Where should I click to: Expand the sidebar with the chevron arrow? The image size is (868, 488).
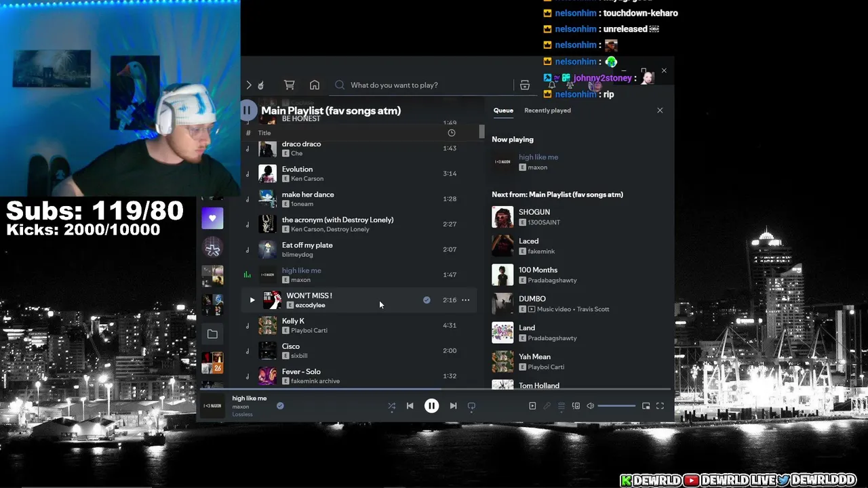pyautogui.click(x=249, y=85)
